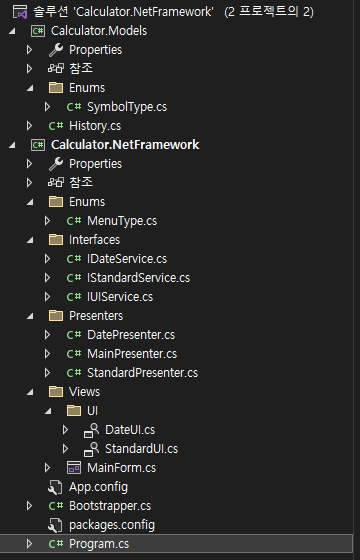This screenshot has height=560, width=360.
Task: Collapse the Calculator.Models project node
Action: [x=12, y=31]
